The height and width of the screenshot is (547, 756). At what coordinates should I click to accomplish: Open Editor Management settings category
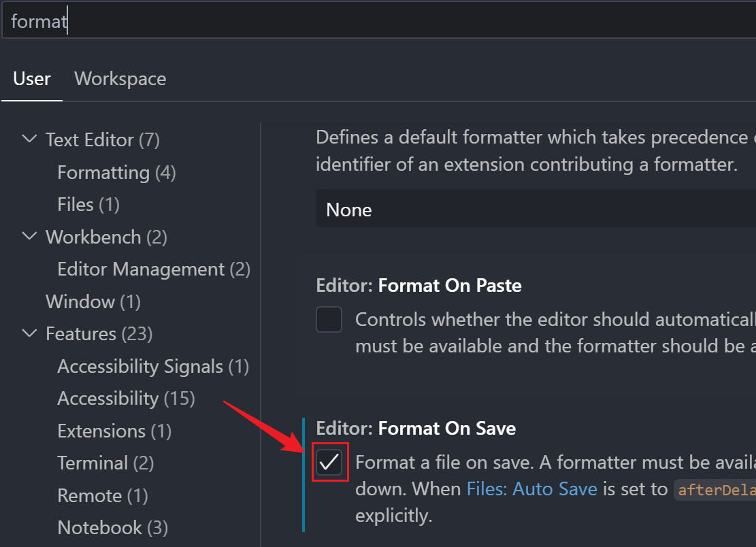154,269
